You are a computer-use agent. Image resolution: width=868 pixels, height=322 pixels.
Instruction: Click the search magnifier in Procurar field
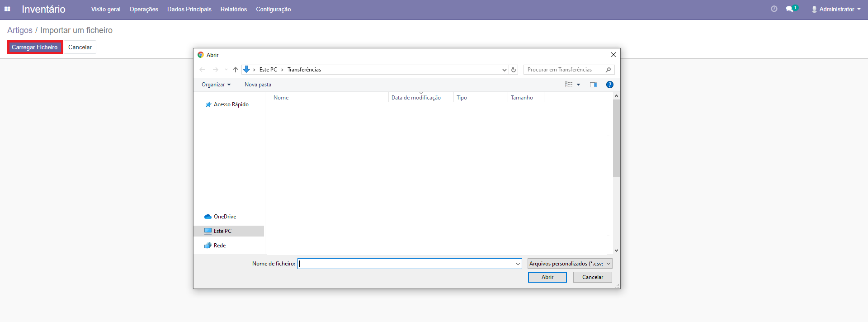click(608, 70)
